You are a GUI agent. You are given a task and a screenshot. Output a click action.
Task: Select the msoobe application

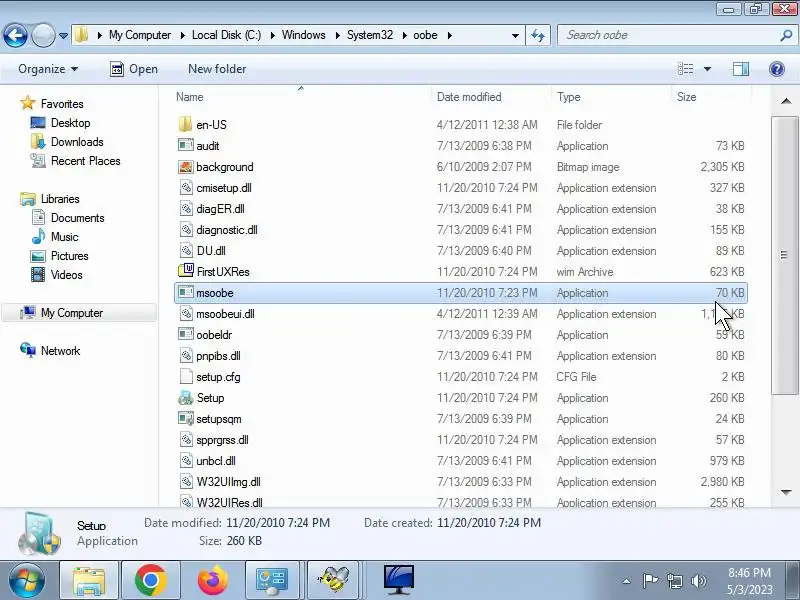[461, 293]
